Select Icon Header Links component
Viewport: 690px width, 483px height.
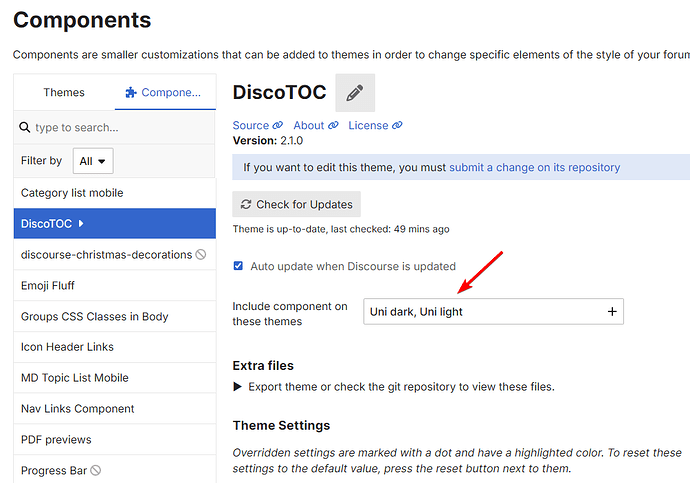pos(115,347)
